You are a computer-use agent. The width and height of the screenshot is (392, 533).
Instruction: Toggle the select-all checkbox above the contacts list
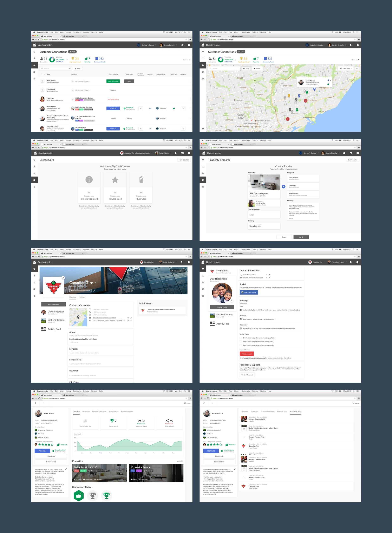coord(43,74)
